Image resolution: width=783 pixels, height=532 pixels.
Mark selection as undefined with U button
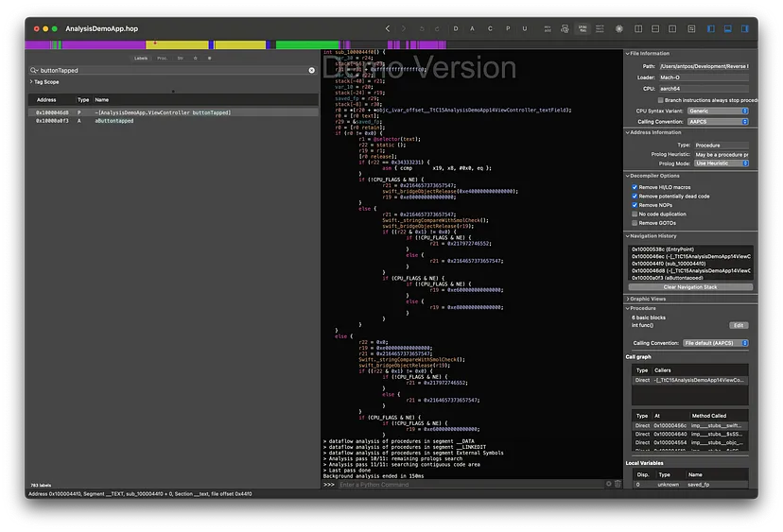(x=526, y=29)
